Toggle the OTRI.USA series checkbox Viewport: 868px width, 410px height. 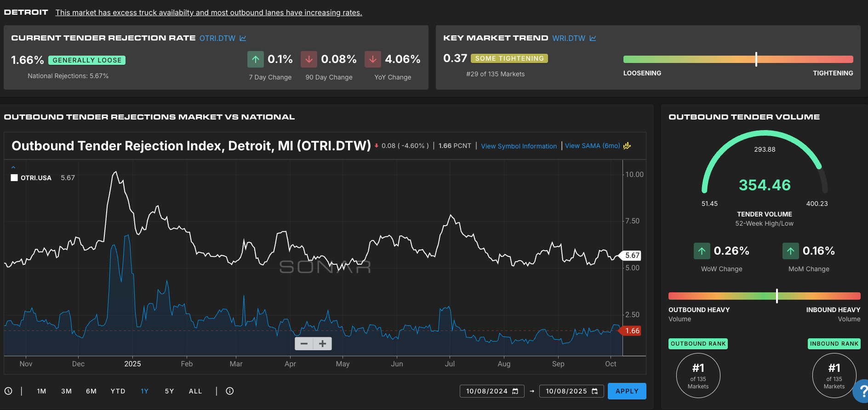(14, 178)
